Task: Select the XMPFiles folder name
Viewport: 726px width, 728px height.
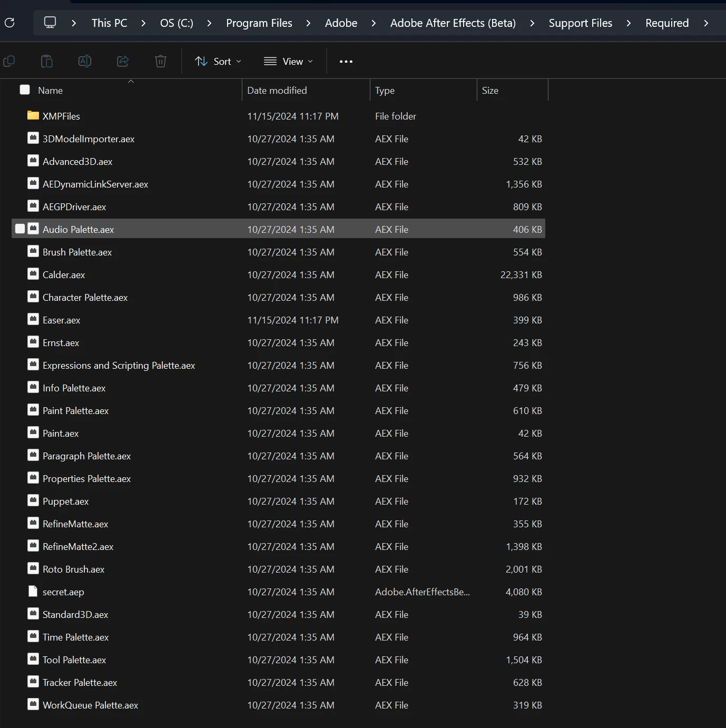Action: [x=61, y=116]
